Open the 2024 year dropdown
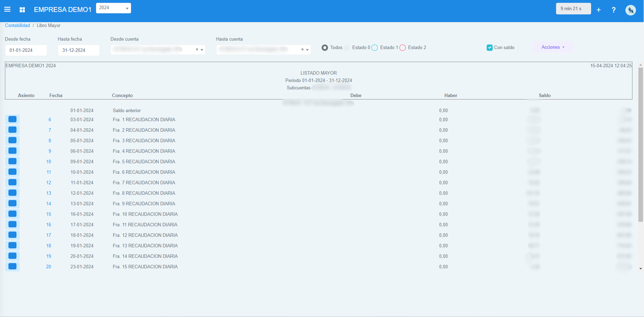 click(x=113, y=8)
